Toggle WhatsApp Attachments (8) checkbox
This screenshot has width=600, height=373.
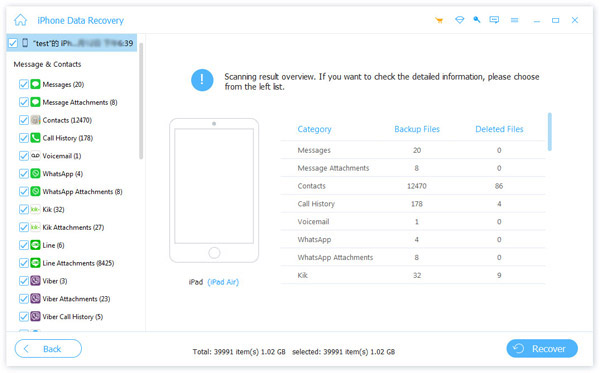(x=23, y=191)
